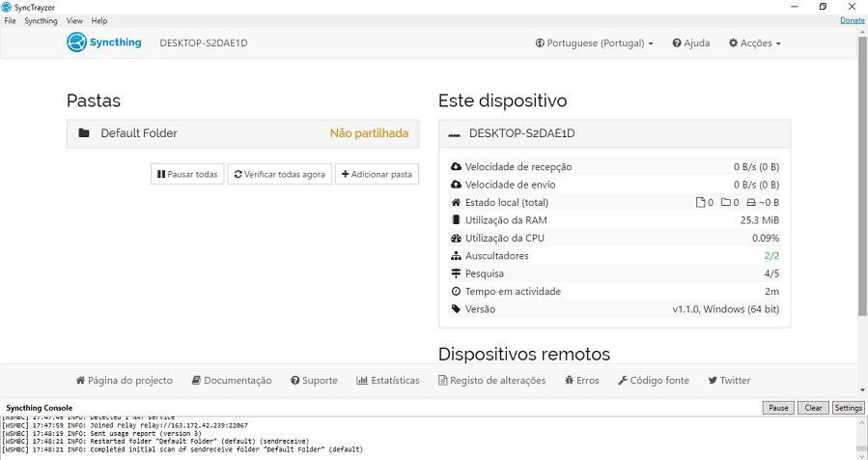Click the globe icon next to Portuguese
The height and width of the screenshot is (460, 868).
click(540, 43)
